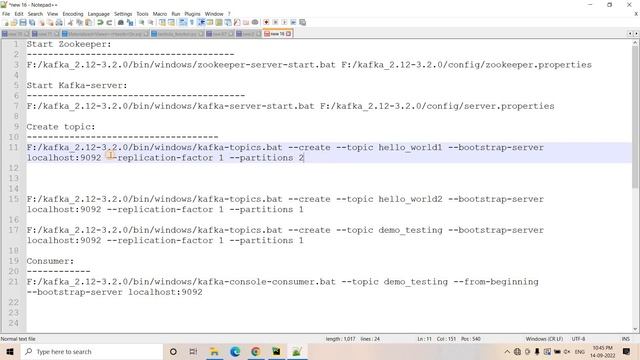Screen dimensions: 640x360
Task: Open the Encoding menu
Action: point(73,14)
